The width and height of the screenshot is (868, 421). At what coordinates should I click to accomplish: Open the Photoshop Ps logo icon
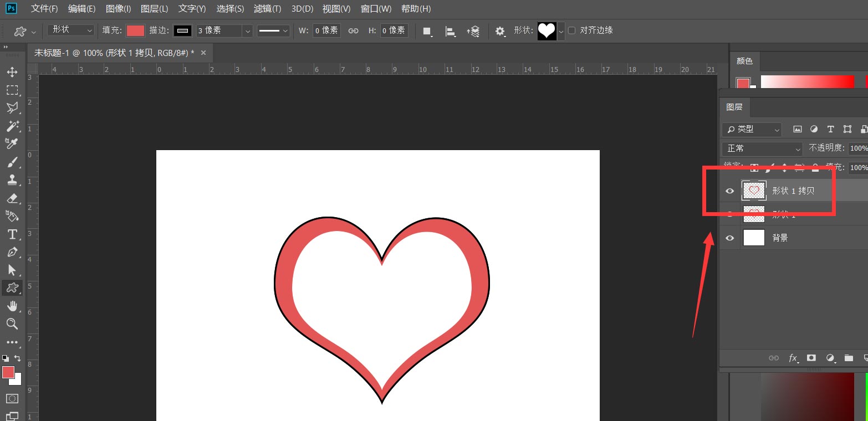tap(11, 8)
